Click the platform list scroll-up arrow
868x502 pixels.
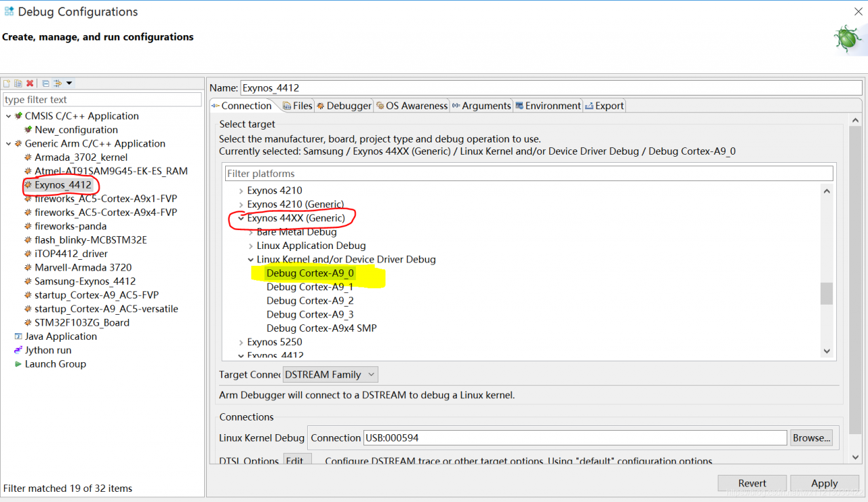point(826,191)
